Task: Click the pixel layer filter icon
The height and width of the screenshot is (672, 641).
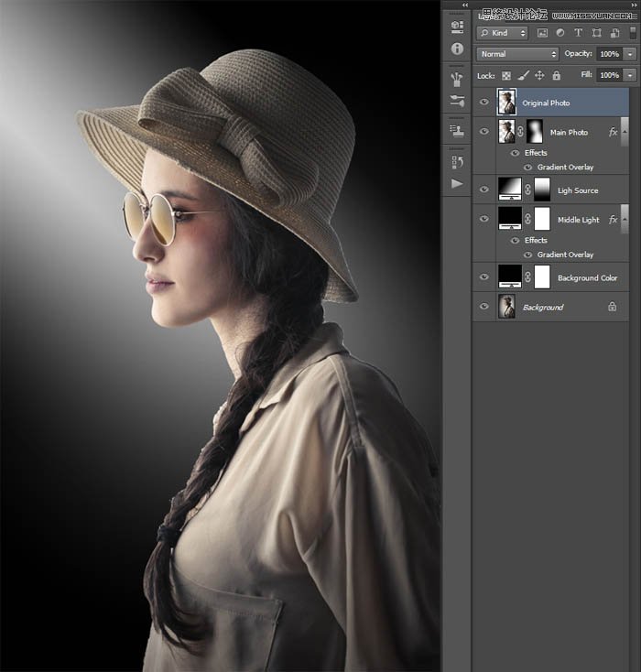Action: (542, 33)
